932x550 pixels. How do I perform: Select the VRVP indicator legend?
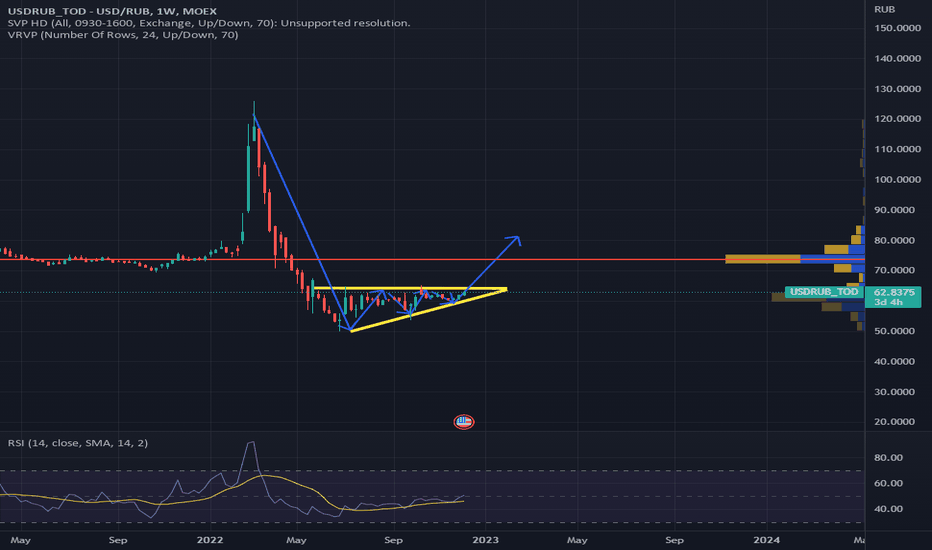[x=123, y=35]
